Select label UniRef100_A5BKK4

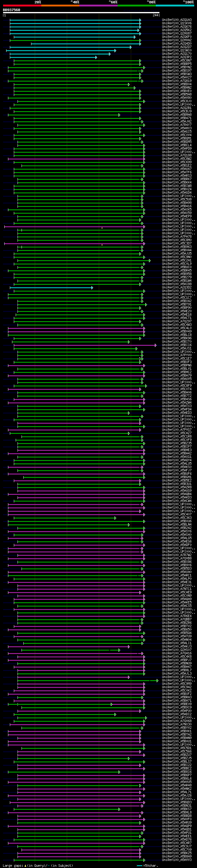click(177, 182)
